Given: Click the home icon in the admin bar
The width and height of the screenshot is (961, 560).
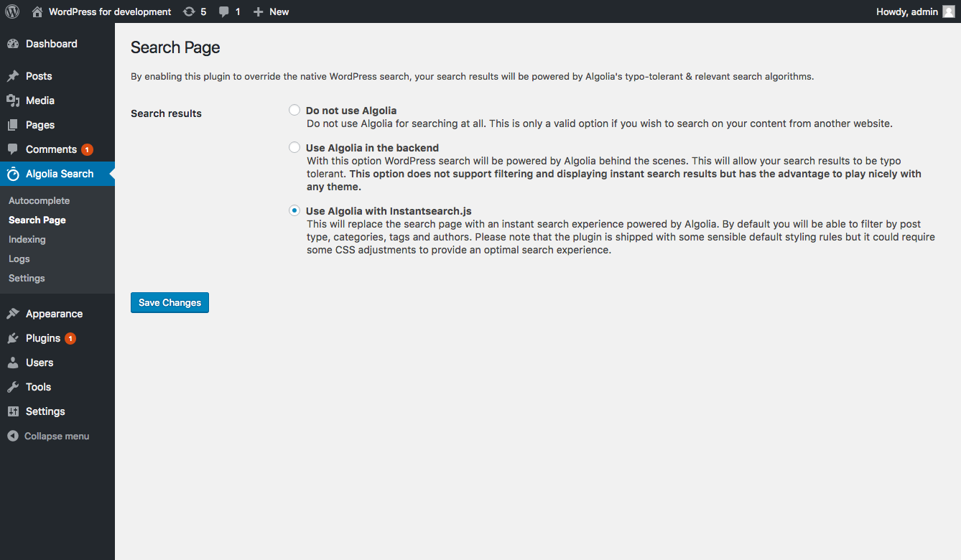Looking at the screenshot, I should (x=37, y=11).
